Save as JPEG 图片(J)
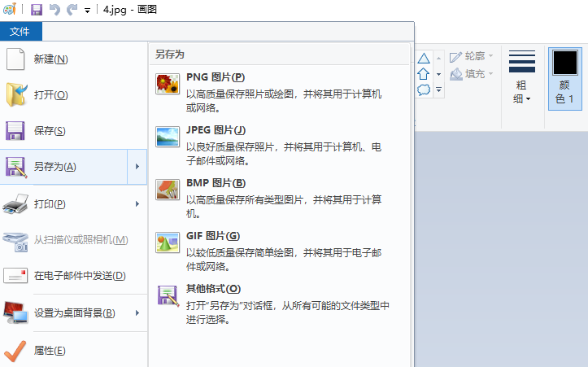 tap(280, 145)
